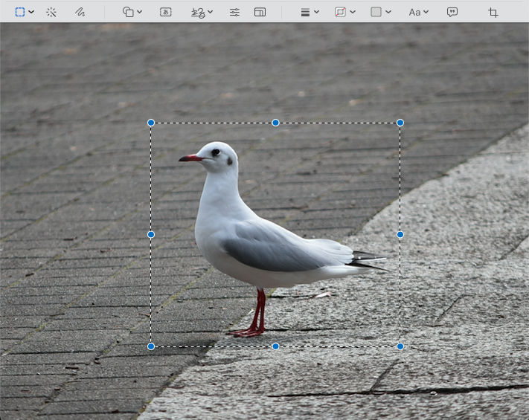
Task: Click the left-middle selection handle
Action: 151,235
